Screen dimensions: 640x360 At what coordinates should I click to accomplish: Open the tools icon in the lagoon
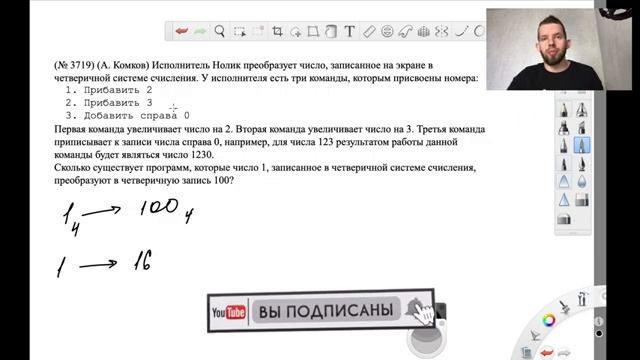pos(582,299)
